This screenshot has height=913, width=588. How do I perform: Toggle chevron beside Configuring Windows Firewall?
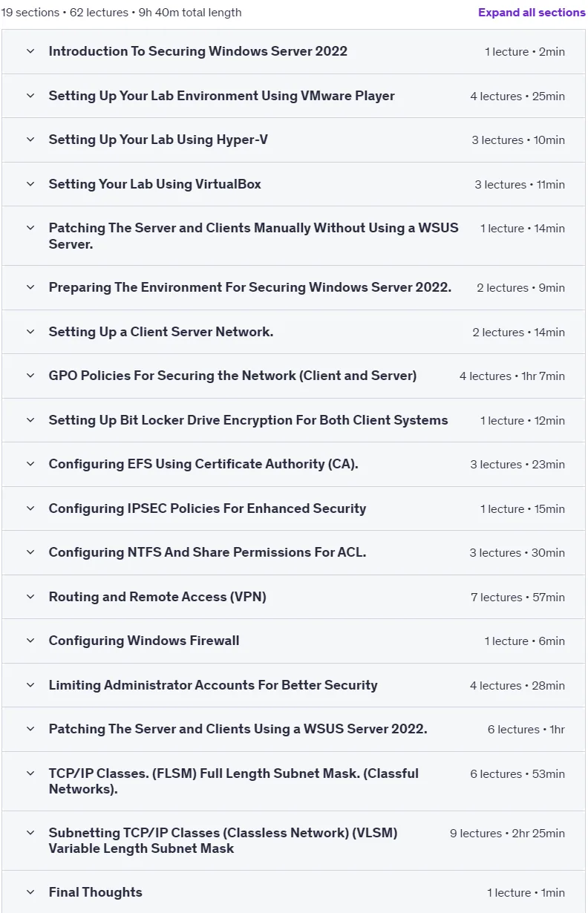click(30, 641)
